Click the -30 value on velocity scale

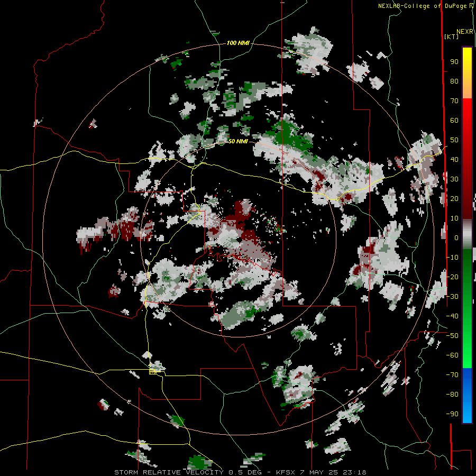coord(452,297)
